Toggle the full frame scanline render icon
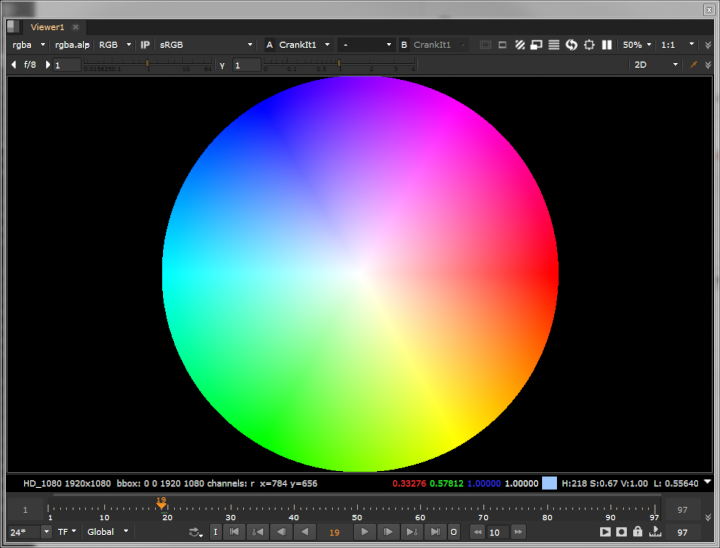The width and height of the screenshot is (720, 548). click(x=553, y=45)
